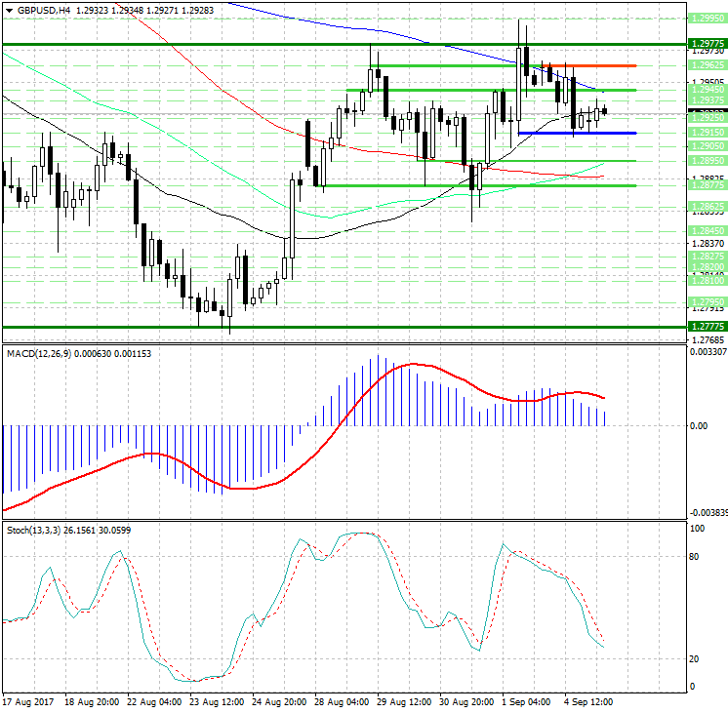Click the GBPUSD,H4 chart title

coord(44,10)
